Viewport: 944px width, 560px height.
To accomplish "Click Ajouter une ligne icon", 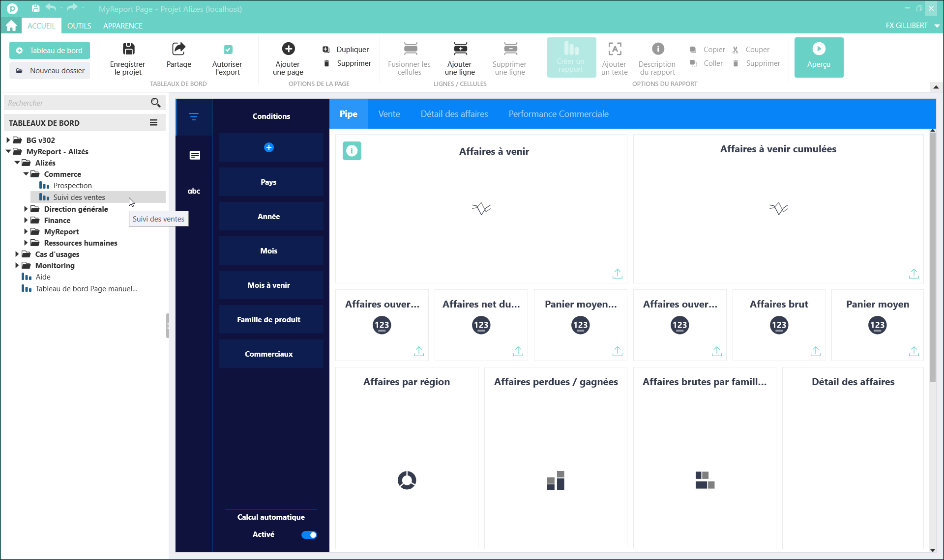I will pyautogui.click(x=460, y=49).
